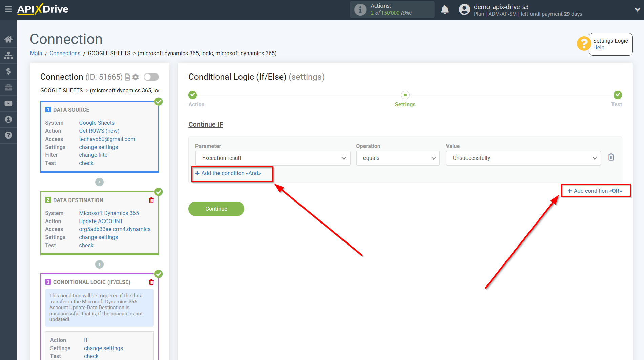644x360 pixels.
Task: Change settings of Conditional Logic
Action: [x=103, y=348]
